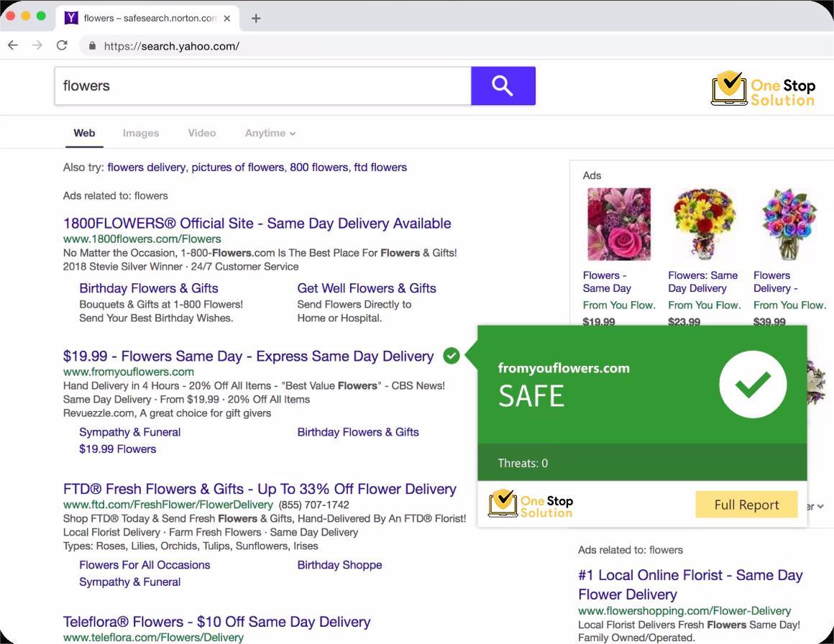Close the flowers browser tab
Screen dimensions: 834x644
[227, 18]
